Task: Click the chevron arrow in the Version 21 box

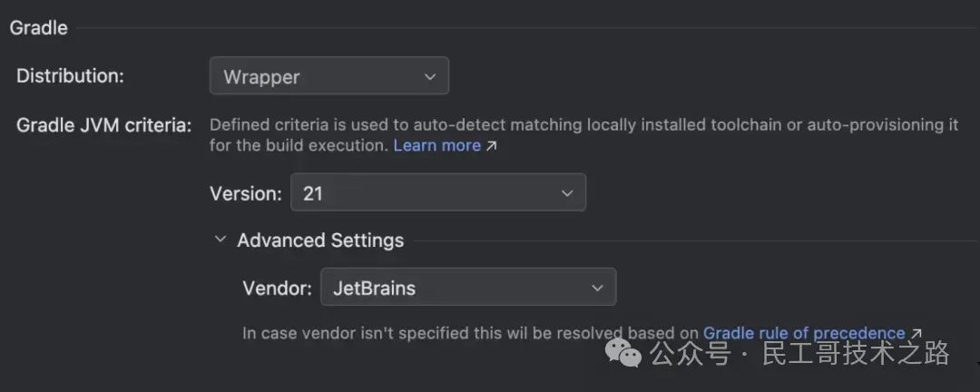Action: click(x=567, y=193)
